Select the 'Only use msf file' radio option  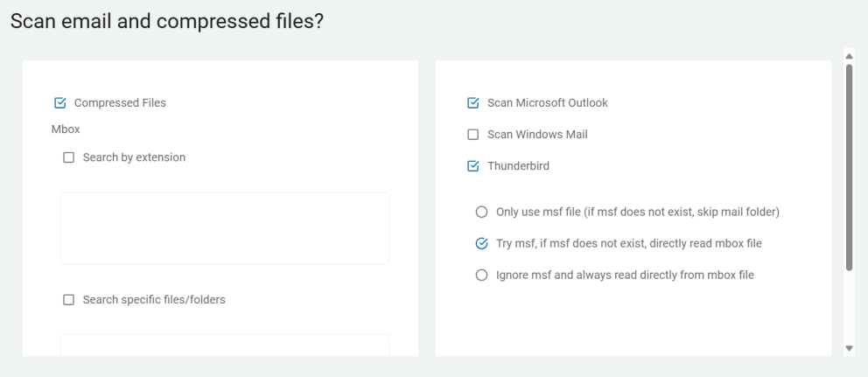[480, 212]
